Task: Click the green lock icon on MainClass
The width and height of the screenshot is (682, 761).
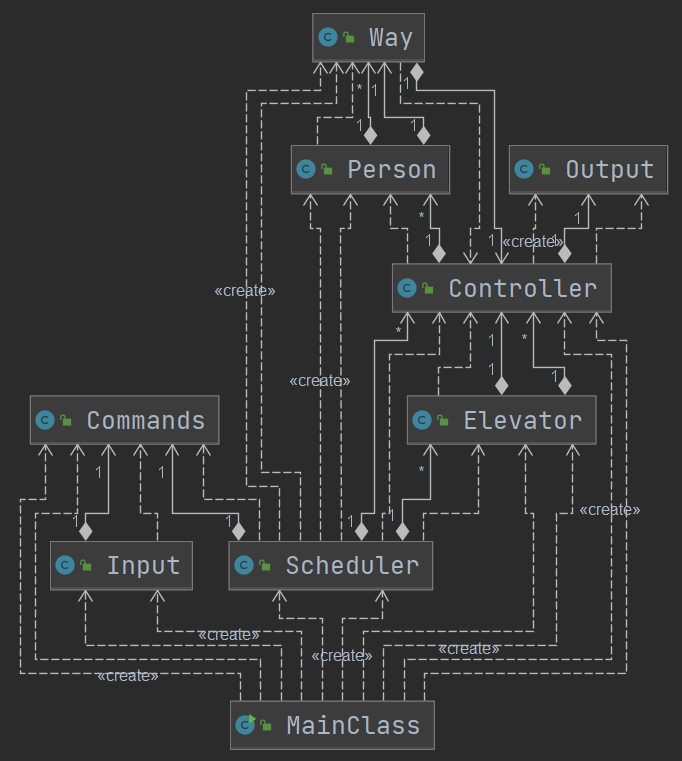Action: [x=266, y=725]
